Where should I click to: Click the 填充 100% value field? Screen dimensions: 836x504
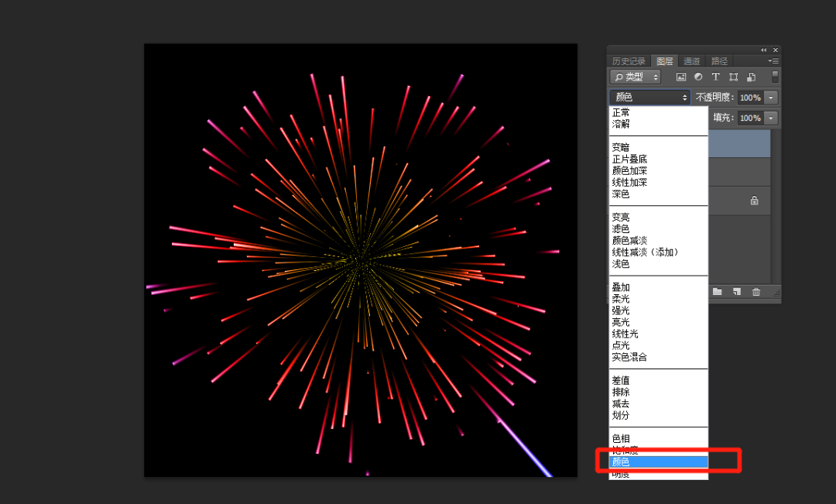[x=751, y=118]
